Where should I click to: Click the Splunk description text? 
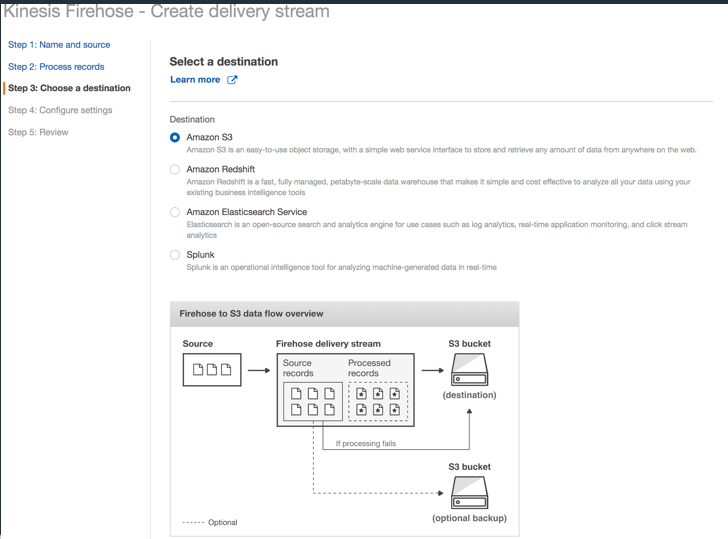click(x=342, y=267)
